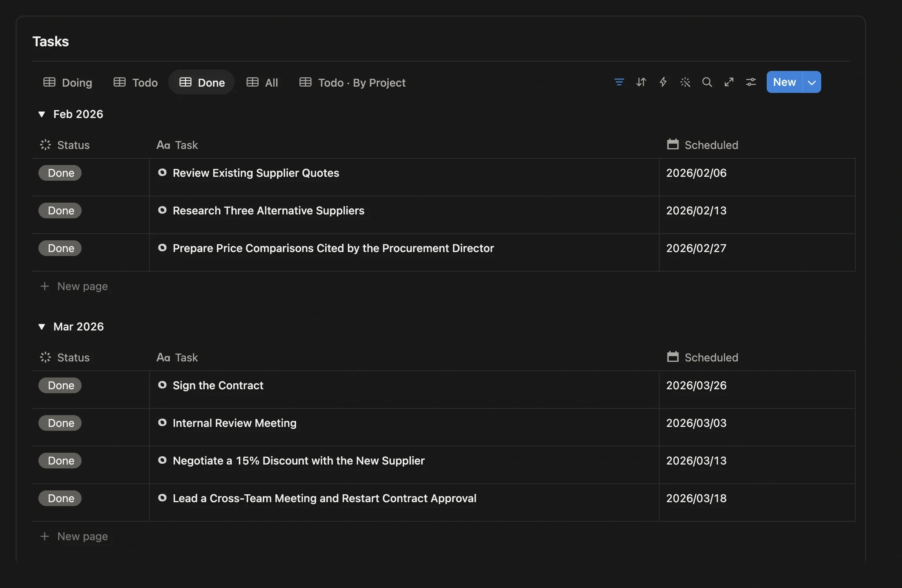Open automations lightning bolt icon
Screen dimensions: 902x588
pos(663,82)
